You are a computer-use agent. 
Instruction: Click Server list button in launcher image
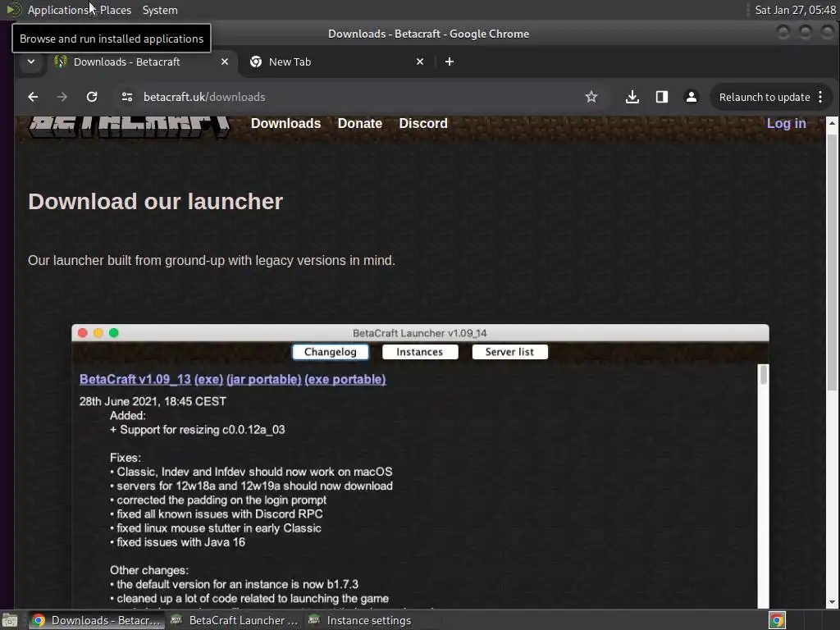[509, 352]
